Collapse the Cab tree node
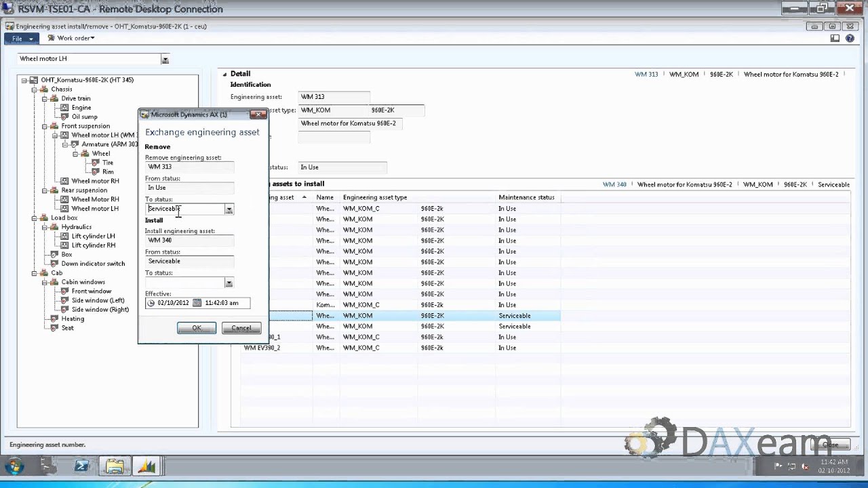 [x=34, y=273]
